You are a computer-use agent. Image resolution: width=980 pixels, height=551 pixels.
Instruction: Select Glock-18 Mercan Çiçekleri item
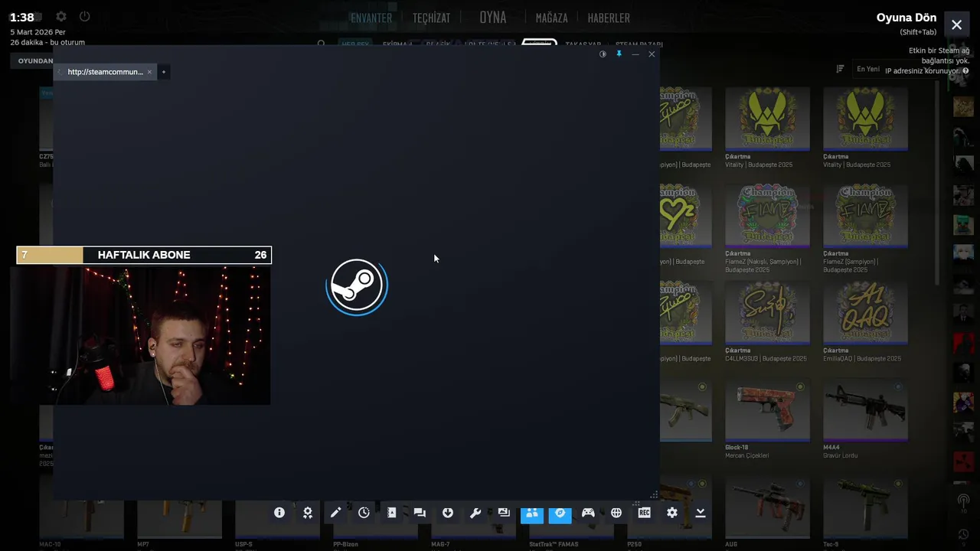(x=767, y=419)
